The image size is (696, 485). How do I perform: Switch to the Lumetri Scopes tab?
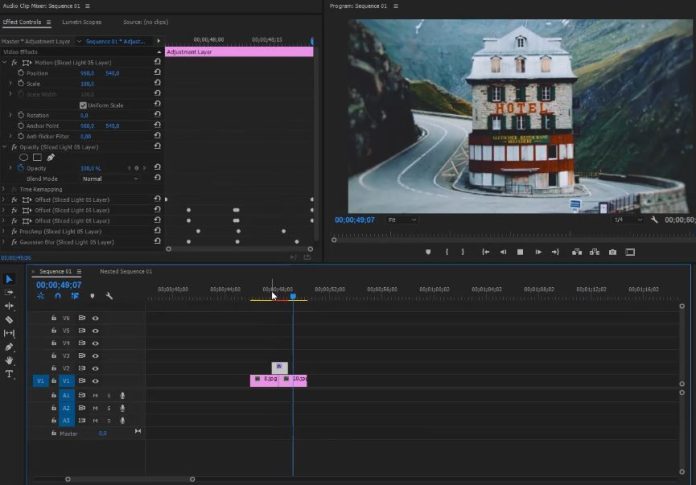(x=82, y=21)
